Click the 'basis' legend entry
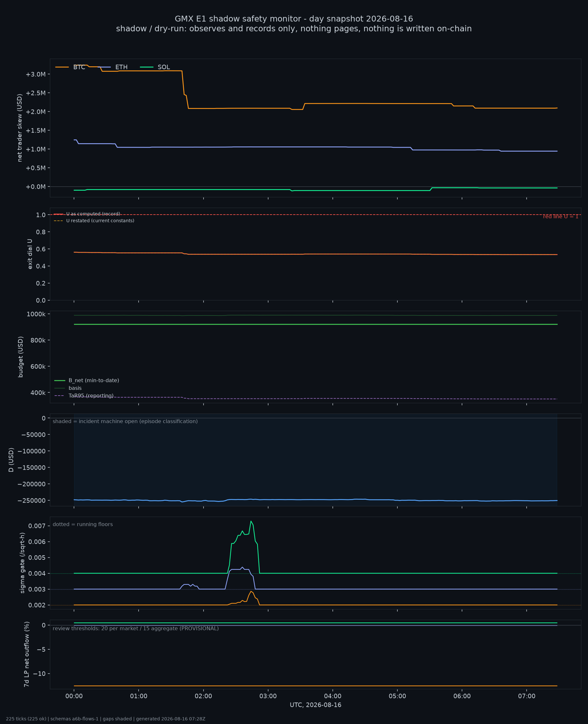This screenshot has height=724, width=588. click(x=75, y=388)
